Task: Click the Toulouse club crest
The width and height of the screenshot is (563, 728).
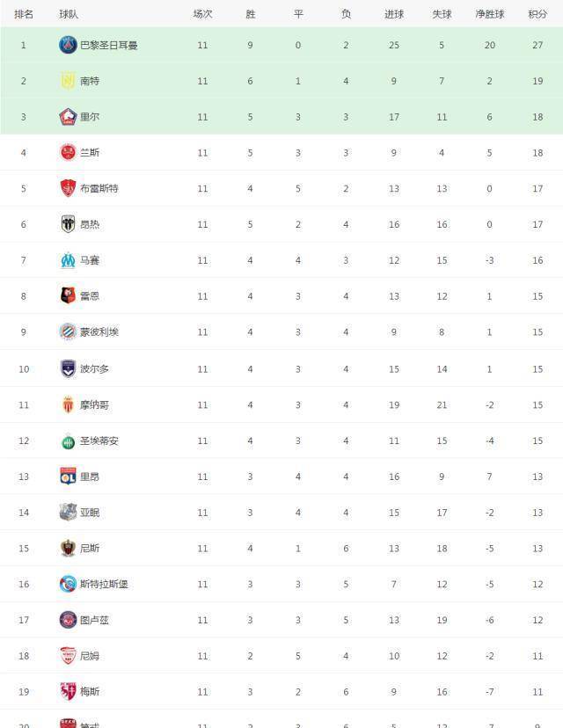Action: (x=68, y=620)
